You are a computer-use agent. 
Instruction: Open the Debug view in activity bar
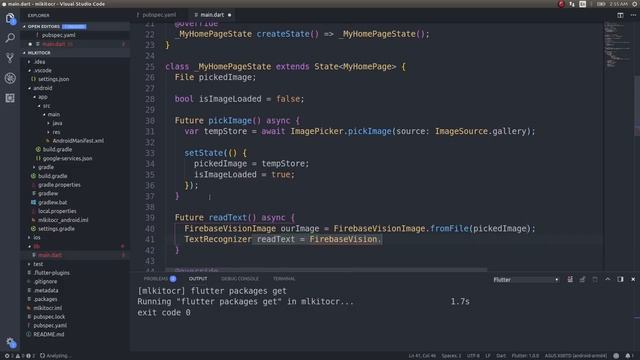(x=10, y=78)
